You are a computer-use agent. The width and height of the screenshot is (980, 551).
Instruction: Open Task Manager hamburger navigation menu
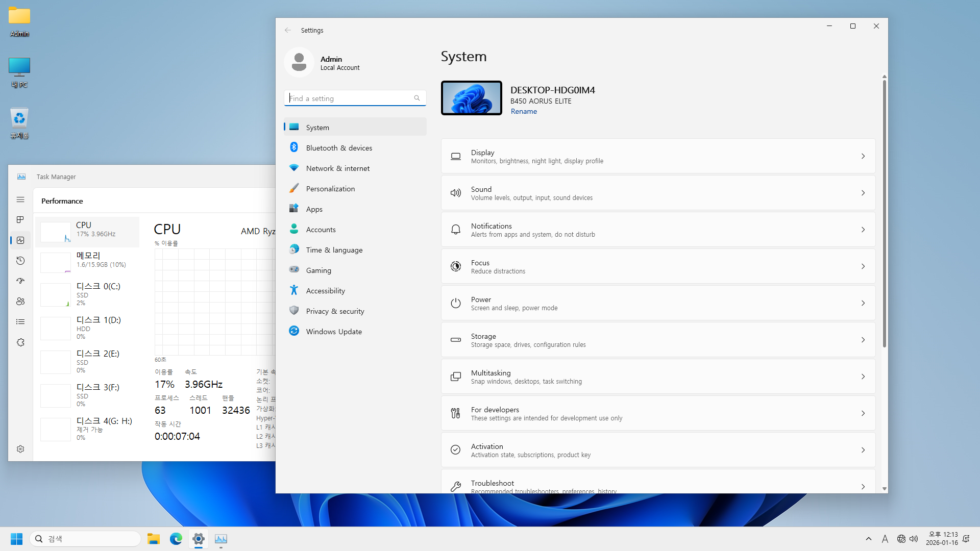point(20,199)
